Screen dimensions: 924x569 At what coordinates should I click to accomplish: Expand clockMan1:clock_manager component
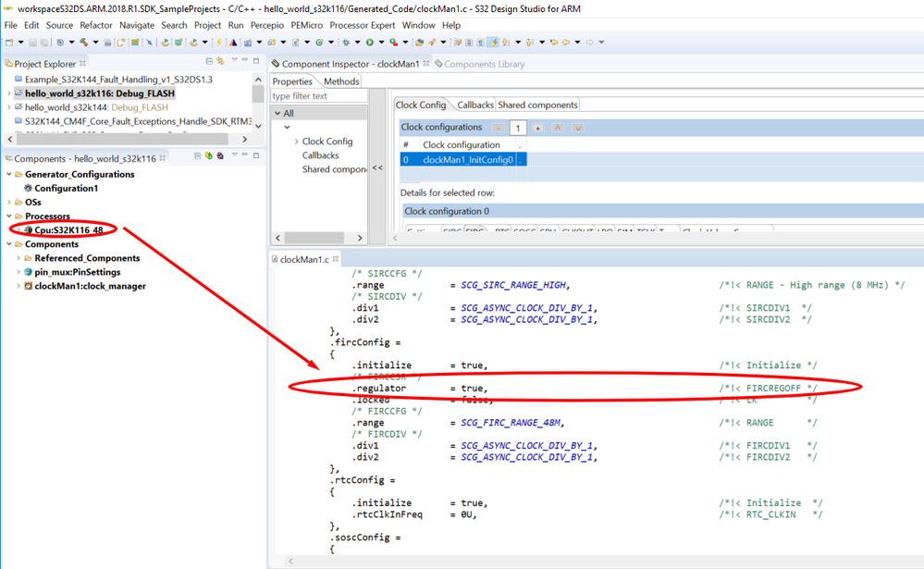click(x=18, y=286)
